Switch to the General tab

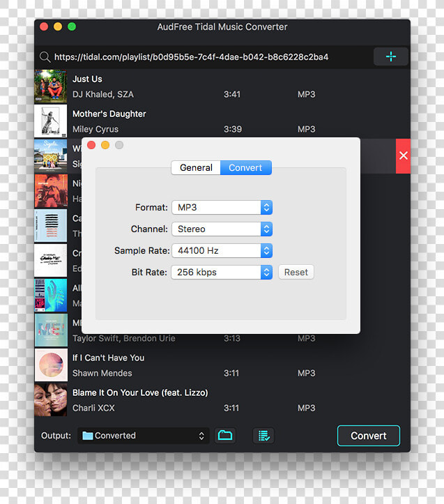coord(196,167)
